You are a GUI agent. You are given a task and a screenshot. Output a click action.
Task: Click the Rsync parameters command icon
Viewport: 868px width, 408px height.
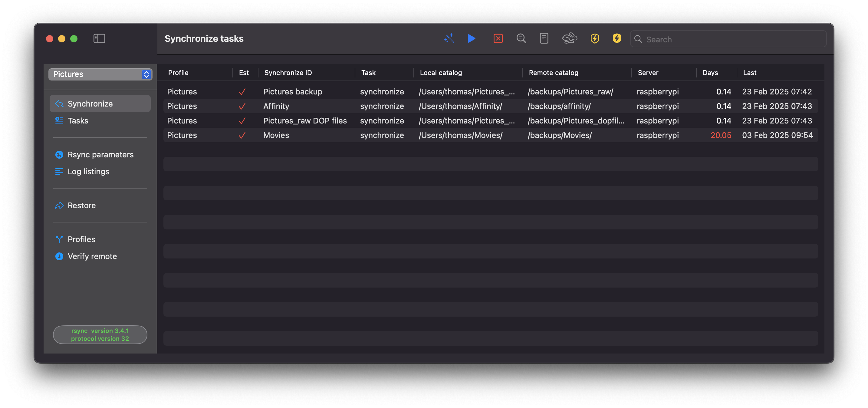[x=59, y=154]
